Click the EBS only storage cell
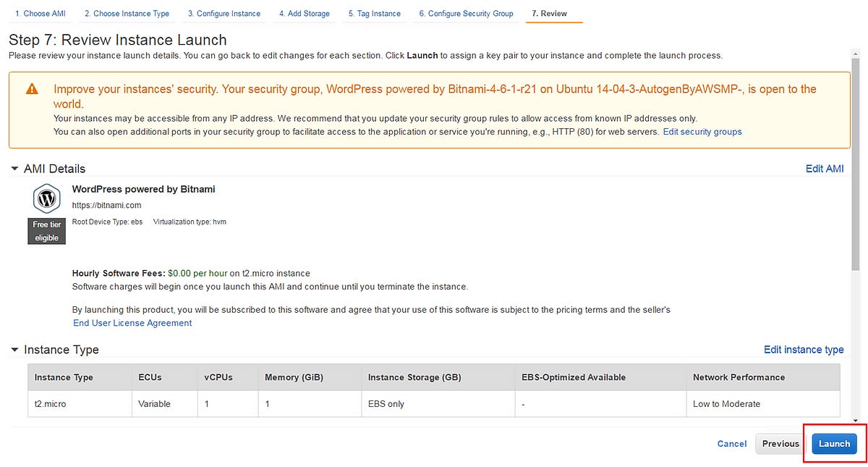 [438, 404]
